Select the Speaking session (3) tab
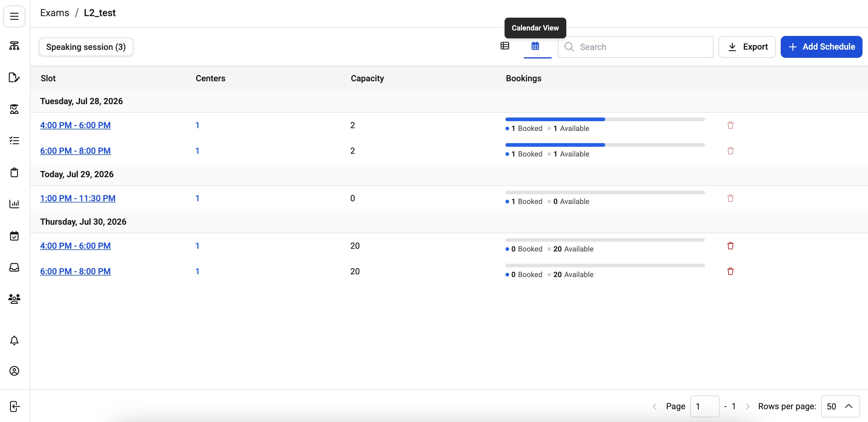The height and width of the screenshot is (422, 868). coord(86,47)
